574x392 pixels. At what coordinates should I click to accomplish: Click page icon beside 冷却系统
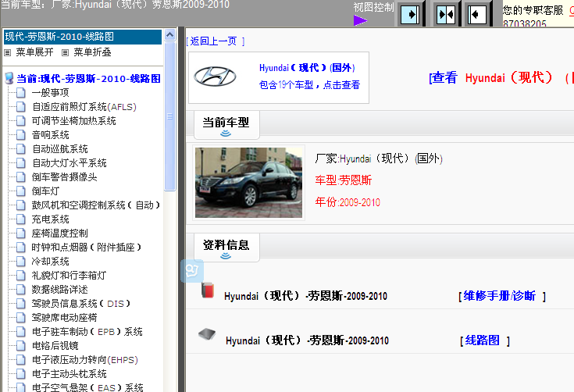21,262
